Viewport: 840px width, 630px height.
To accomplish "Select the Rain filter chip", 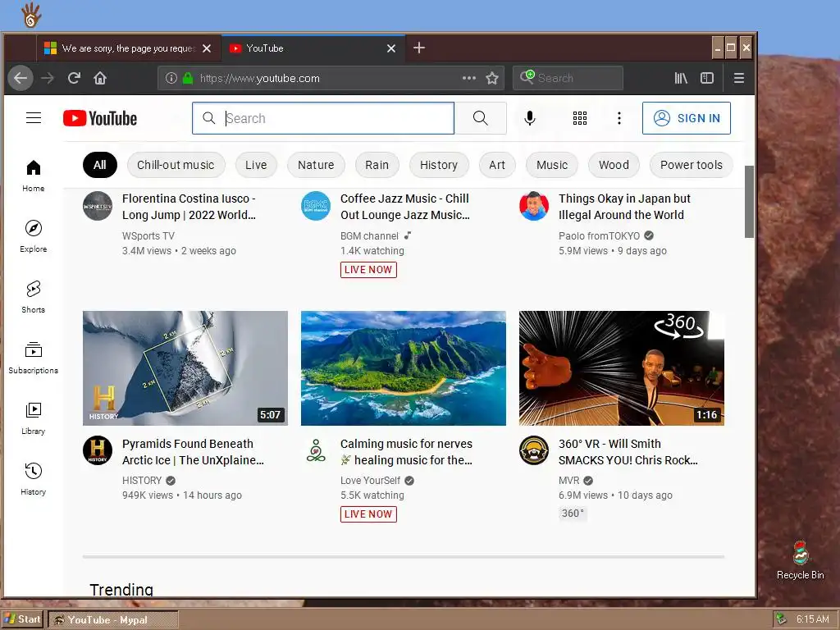I will 377,165.
